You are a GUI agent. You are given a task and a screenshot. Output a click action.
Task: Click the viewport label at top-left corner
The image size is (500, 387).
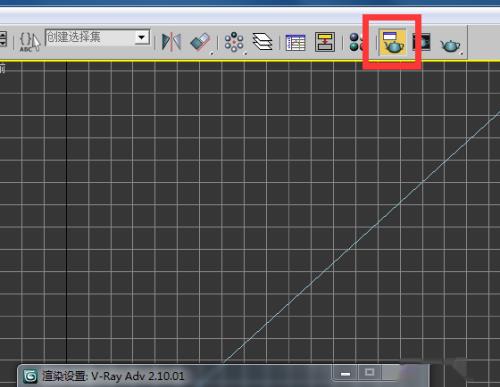click(3, 69)
